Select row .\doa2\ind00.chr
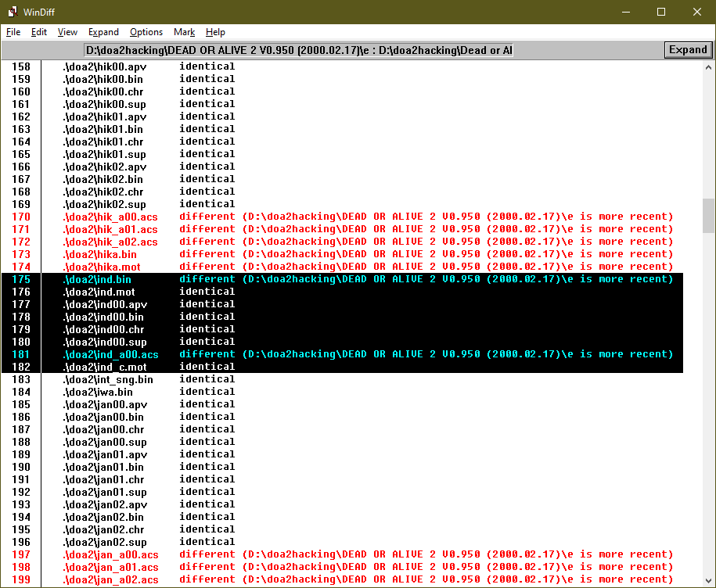The width and height of the screenshot is (716, 588). [x=342, y=329]
